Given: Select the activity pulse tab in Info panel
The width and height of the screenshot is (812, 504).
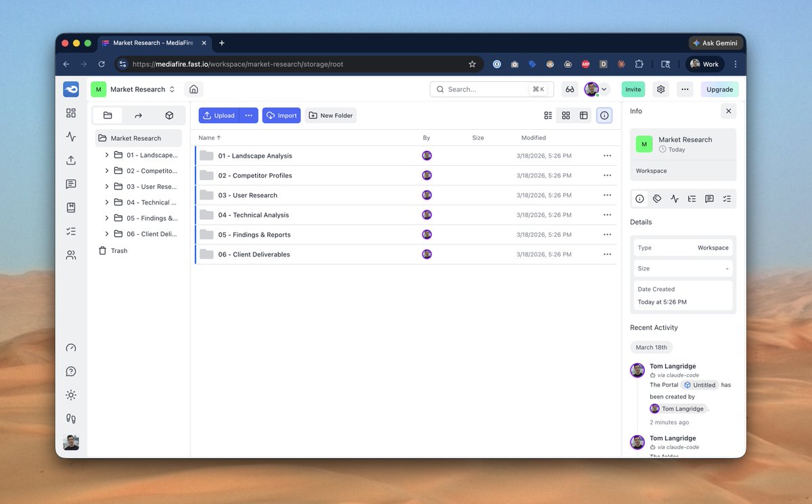Looking at the screenshot, I should point(675,199).
